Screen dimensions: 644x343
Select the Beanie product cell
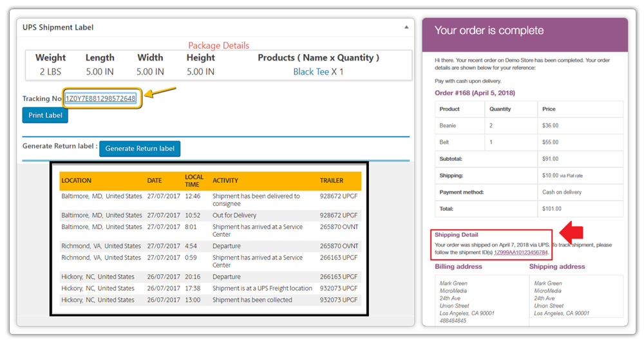tap(448, 125)
